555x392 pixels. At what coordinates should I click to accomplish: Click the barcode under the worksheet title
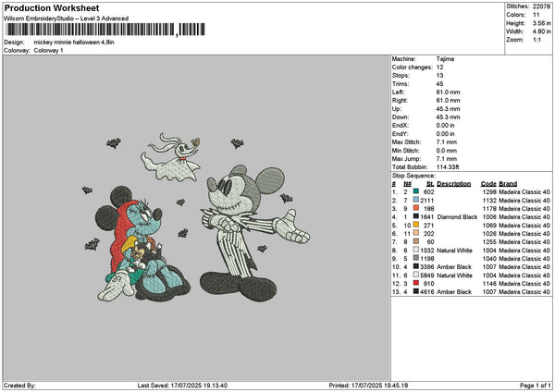(x=105, y=30)
